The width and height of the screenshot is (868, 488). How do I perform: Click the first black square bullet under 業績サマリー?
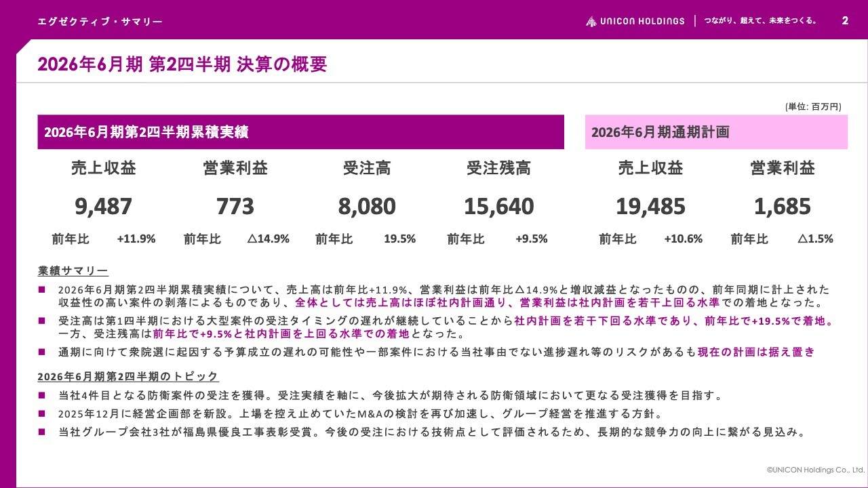41,288
